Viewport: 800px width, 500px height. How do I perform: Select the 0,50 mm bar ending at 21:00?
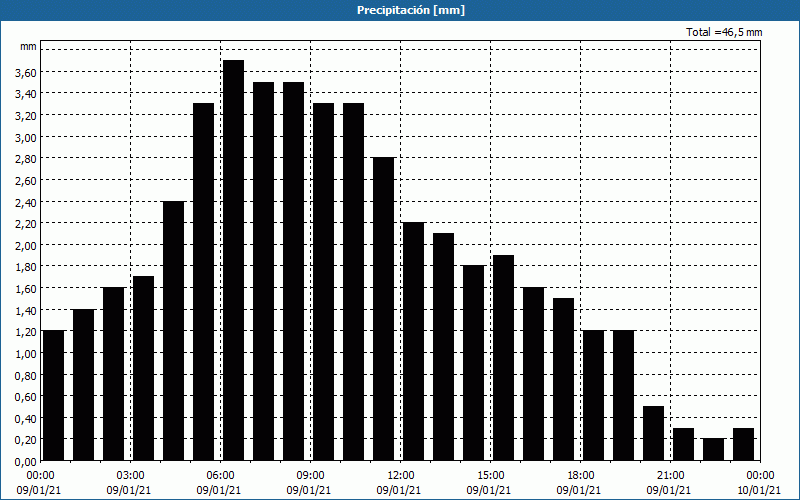pyautogui.click(x=654, y=434)
